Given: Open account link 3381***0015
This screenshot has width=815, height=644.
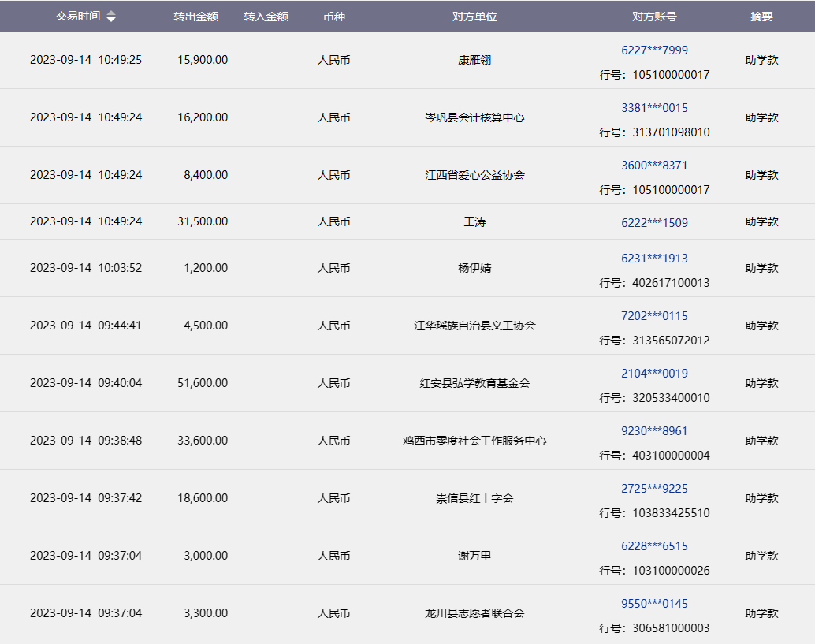Looking at the screenshot, I should click(x=654, y=108).
